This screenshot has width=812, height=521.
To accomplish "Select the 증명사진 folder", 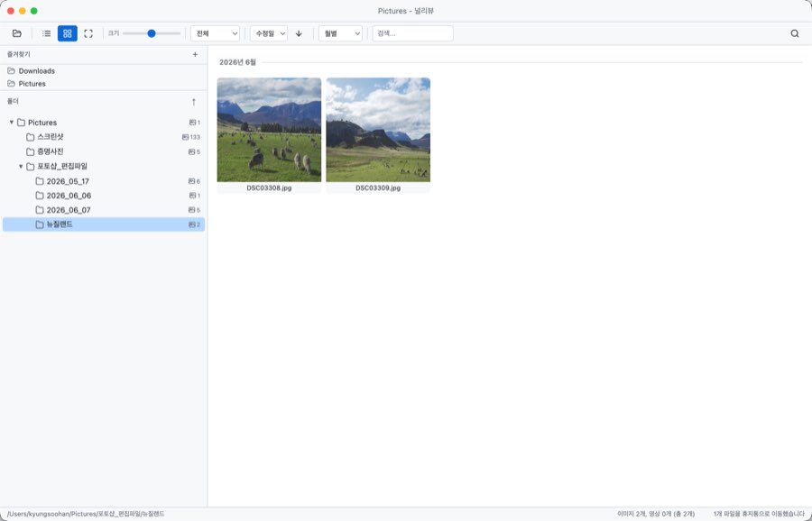I will click(x=104, y=151).
